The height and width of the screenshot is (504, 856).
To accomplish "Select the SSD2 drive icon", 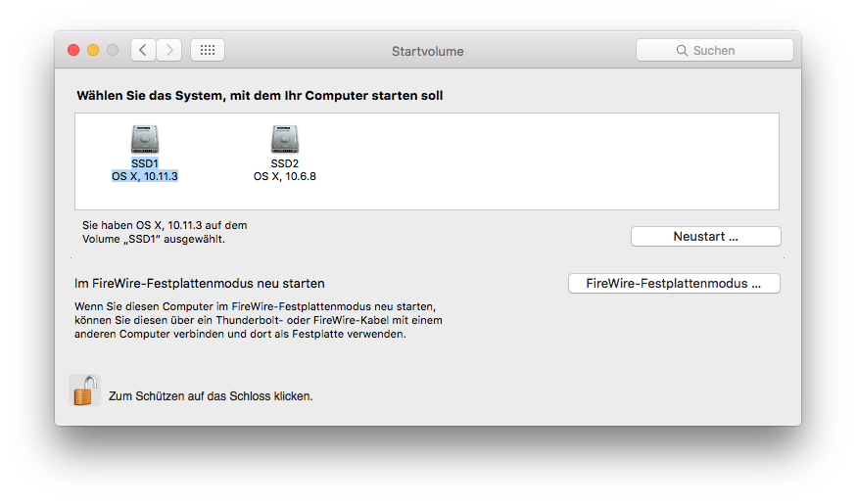I will 285,139.
